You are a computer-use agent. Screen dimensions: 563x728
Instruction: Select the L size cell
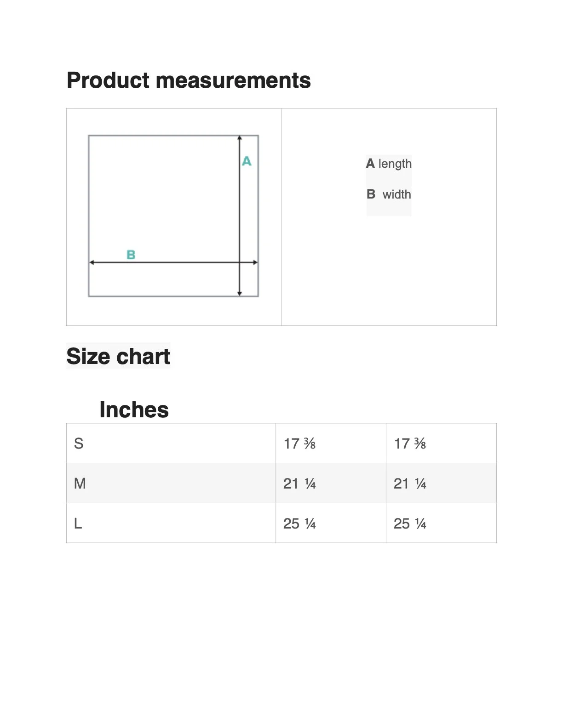78,523
